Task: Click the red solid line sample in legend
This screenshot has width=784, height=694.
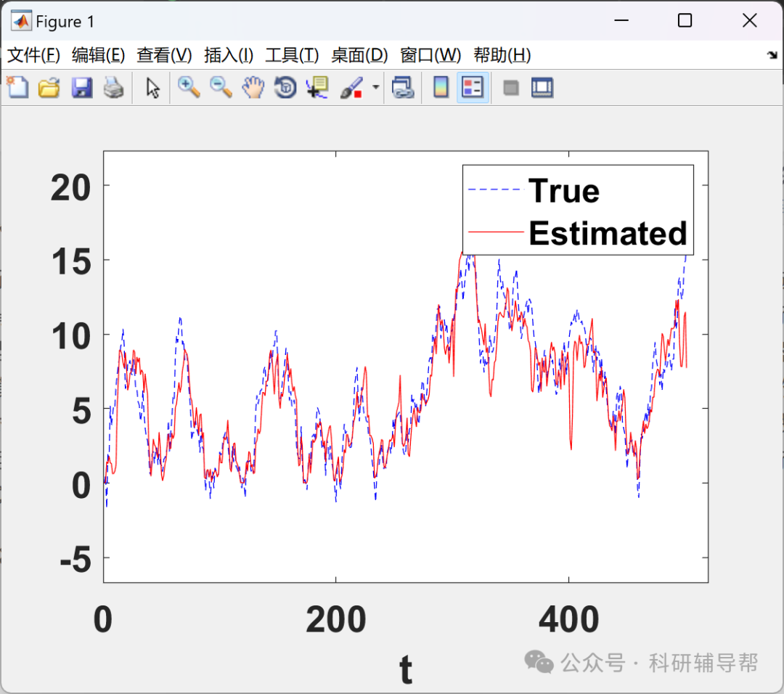Action: pos(496,232)
